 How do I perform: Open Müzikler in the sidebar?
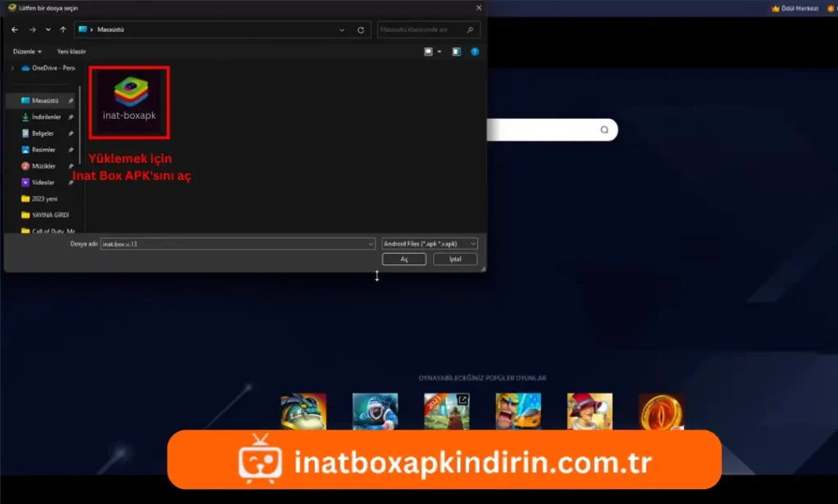(38, 166)
